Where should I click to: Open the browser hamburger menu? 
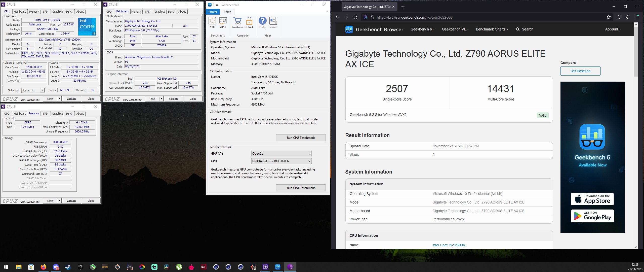click(x=637, y=17)
